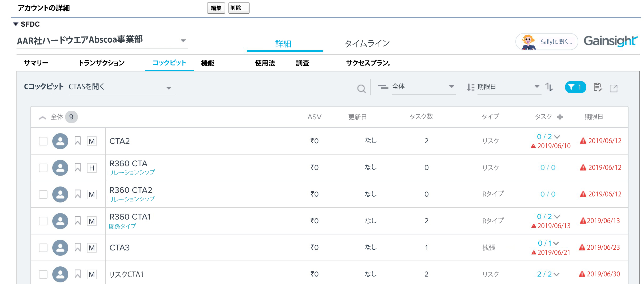Select the CTA3 row checkbox
The image size is (644, 284).
[43, 248]
